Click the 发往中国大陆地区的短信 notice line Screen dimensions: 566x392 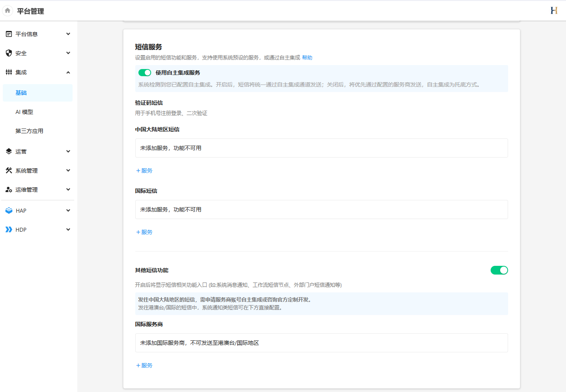[225, 300]
